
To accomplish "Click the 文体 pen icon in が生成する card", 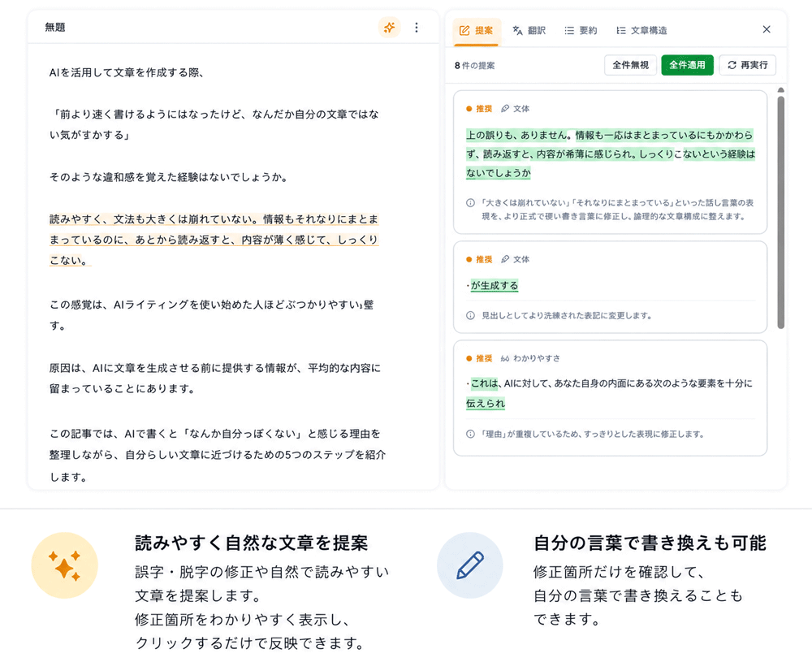I will pyautogui.click(x=505, y=259).
